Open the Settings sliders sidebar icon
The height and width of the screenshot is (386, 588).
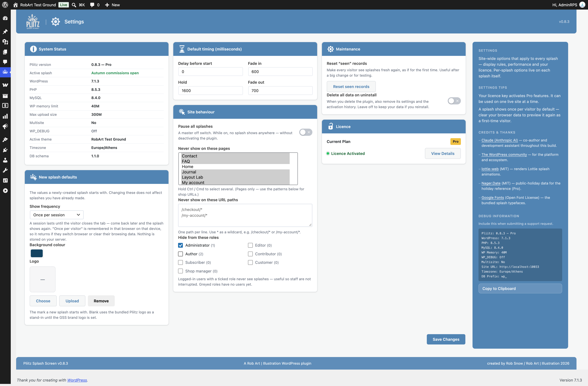pos(5,180)
